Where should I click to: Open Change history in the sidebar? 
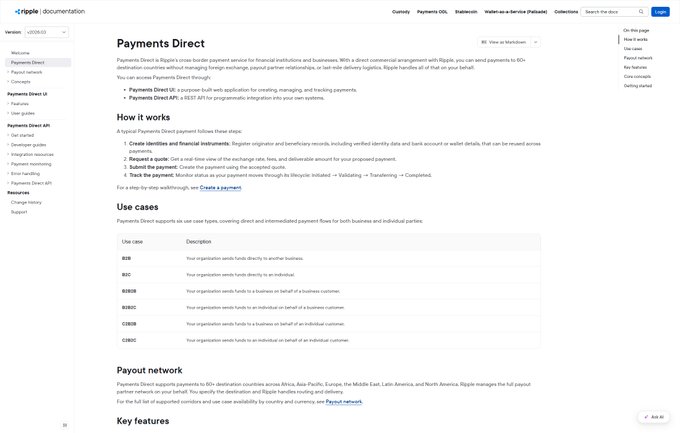tap(26, 203)
